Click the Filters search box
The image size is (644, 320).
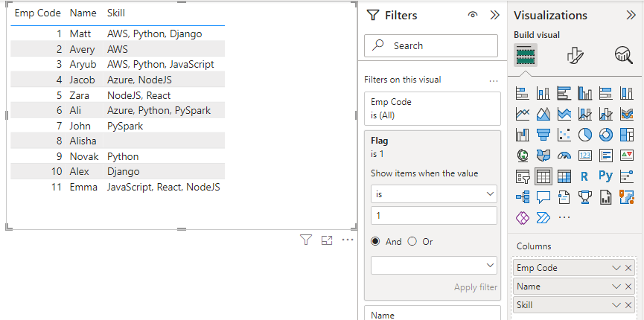coord(431,45)
